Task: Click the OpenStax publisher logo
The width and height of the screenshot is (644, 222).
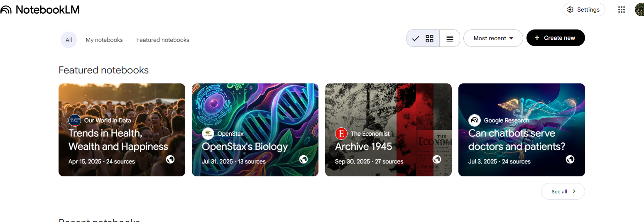Action: [x=208, y=134]
